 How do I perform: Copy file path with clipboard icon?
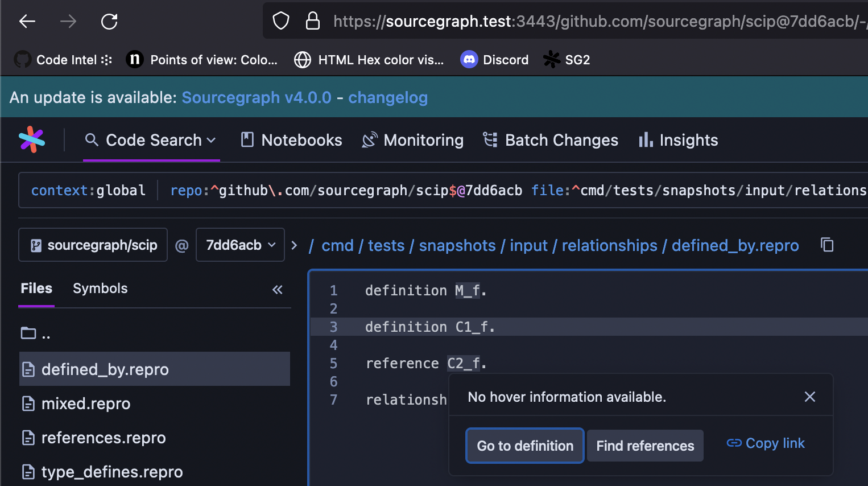(827, 245)
